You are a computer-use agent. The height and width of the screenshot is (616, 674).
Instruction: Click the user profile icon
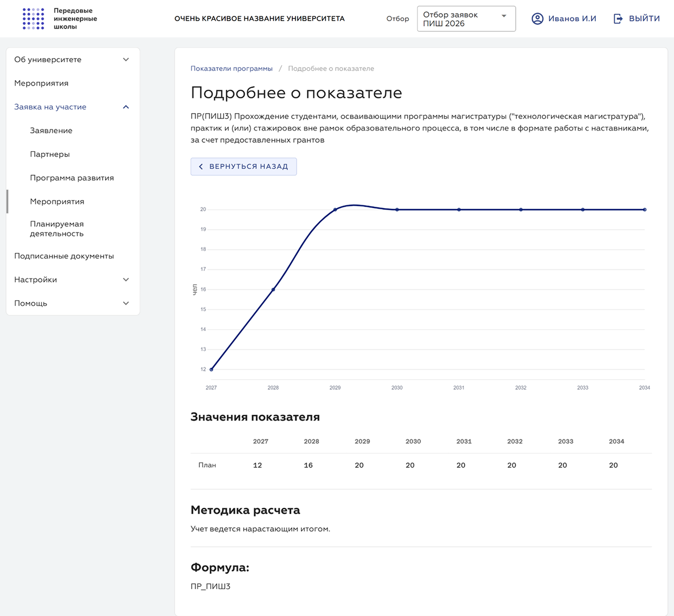(537, 18)
